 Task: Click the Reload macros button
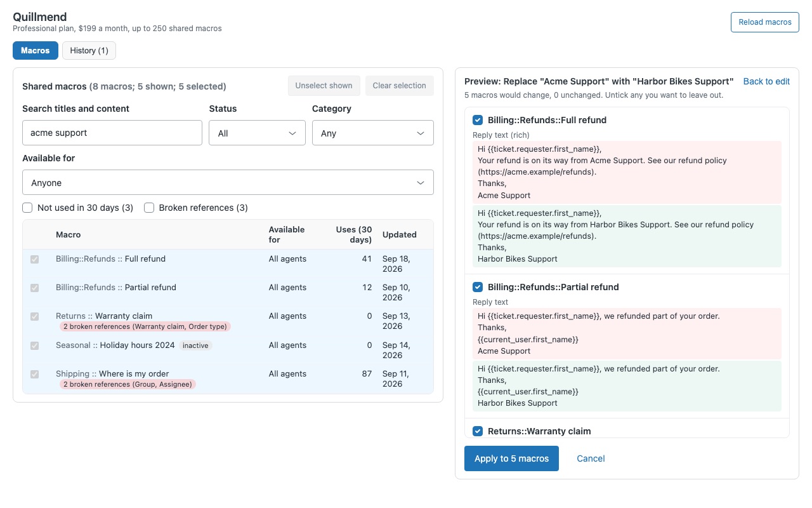tap(765, 22)
